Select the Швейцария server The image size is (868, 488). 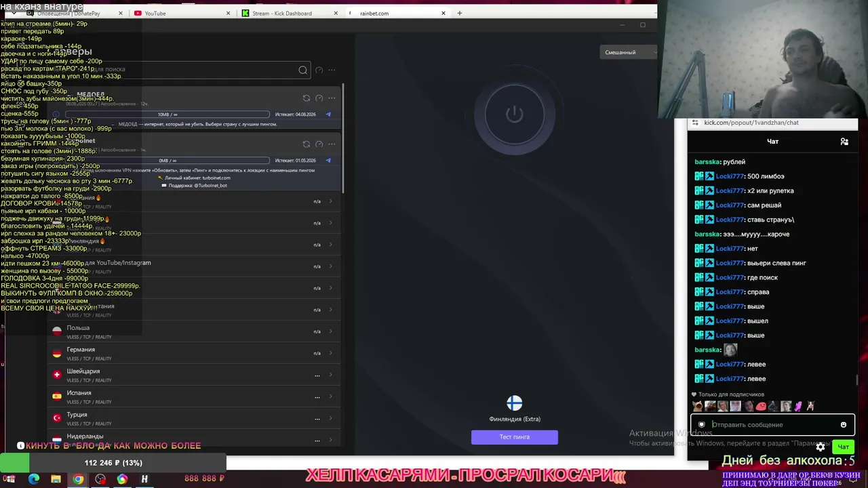point(193,375)
